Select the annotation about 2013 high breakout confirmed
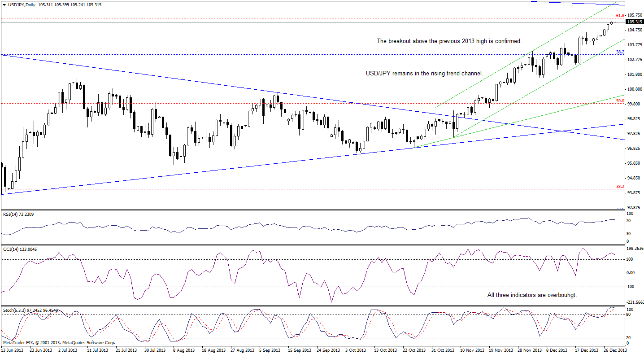This screenshot has height=354, width=644. click(x=449, y=41)
